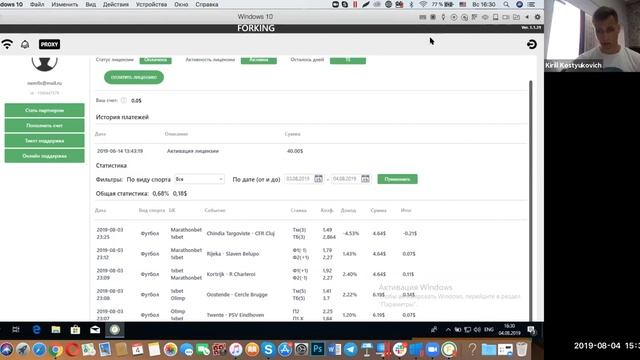Log out using the exit arrow icon
Image resolution: width=640 pixels, height=360 pixels.
[x=531, y=44]
